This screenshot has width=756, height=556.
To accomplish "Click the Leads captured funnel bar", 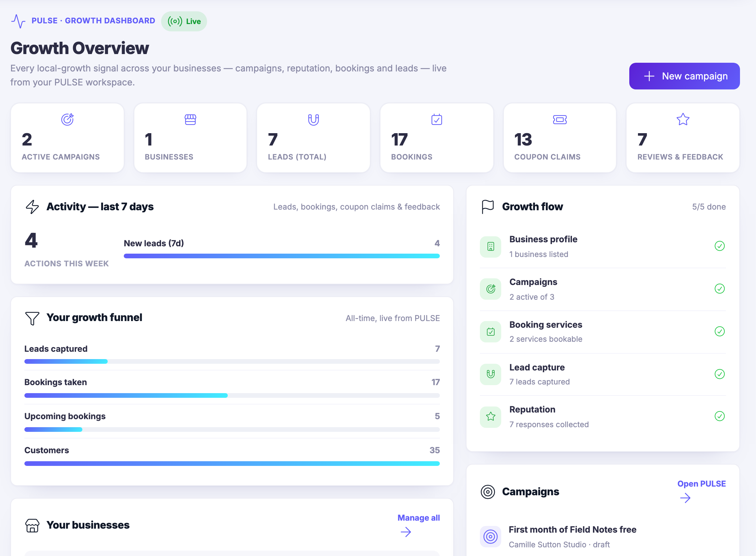I will coord(232,361).
